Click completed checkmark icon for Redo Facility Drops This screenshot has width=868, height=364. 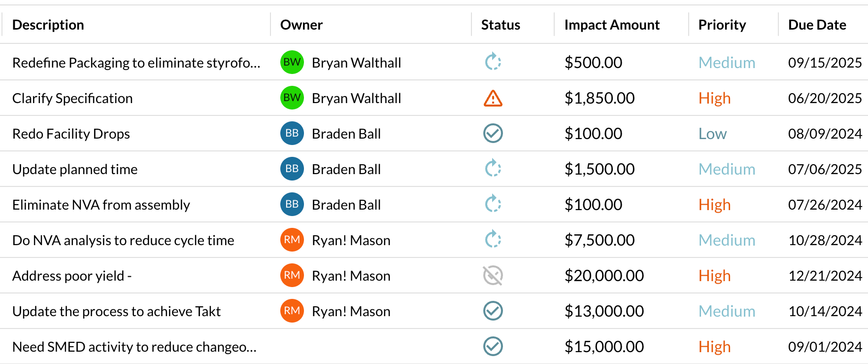(493, 133)
